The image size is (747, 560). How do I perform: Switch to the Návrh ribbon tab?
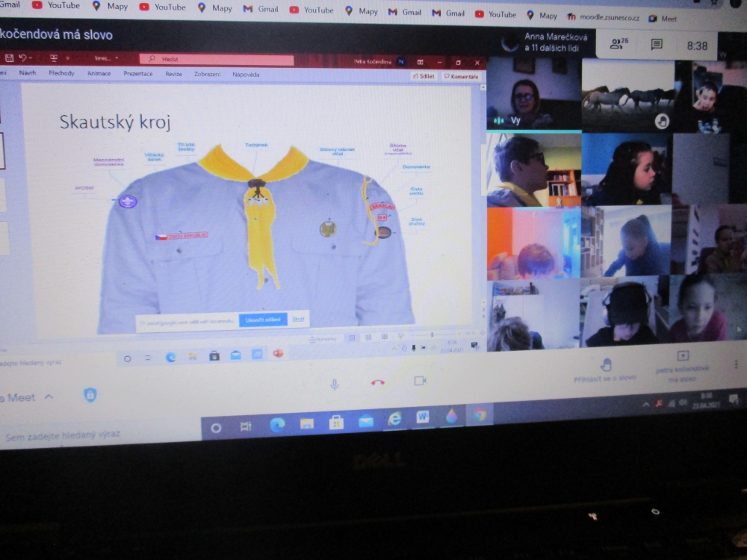click(x=28, y=73)
